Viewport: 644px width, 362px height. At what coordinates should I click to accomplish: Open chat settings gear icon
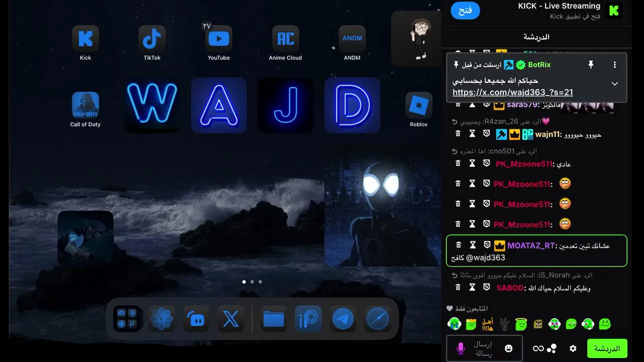[x=573, y=348]
